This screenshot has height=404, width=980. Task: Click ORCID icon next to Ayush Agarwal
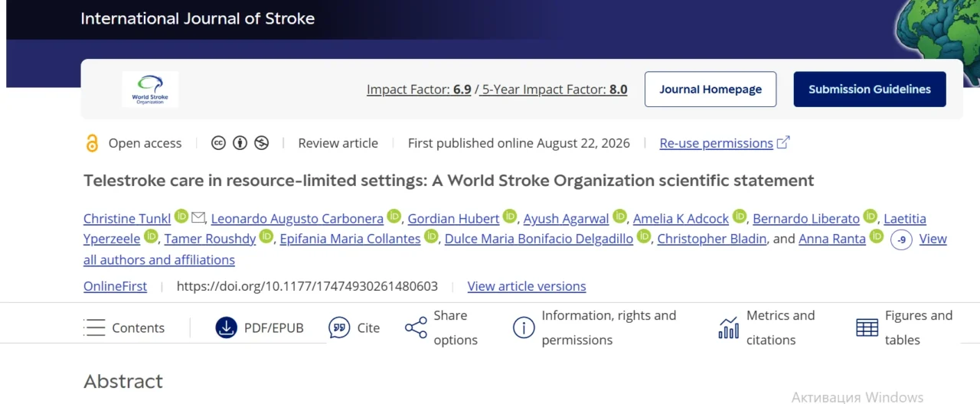coord(620,217)
